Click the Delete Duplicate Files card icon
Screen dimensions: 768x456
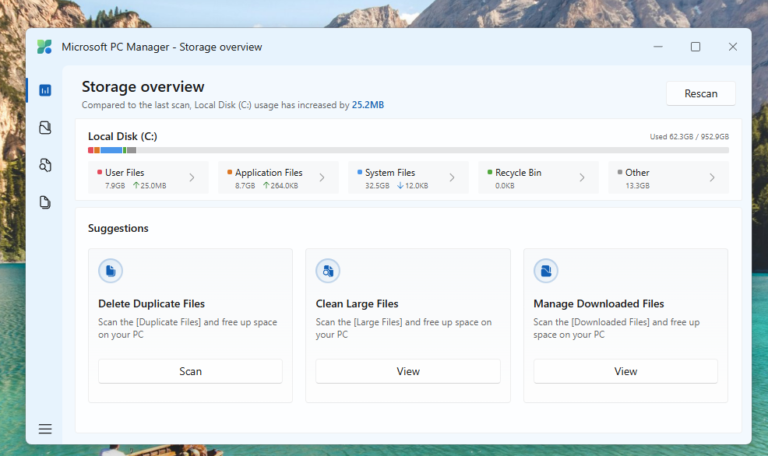(110, 271)
